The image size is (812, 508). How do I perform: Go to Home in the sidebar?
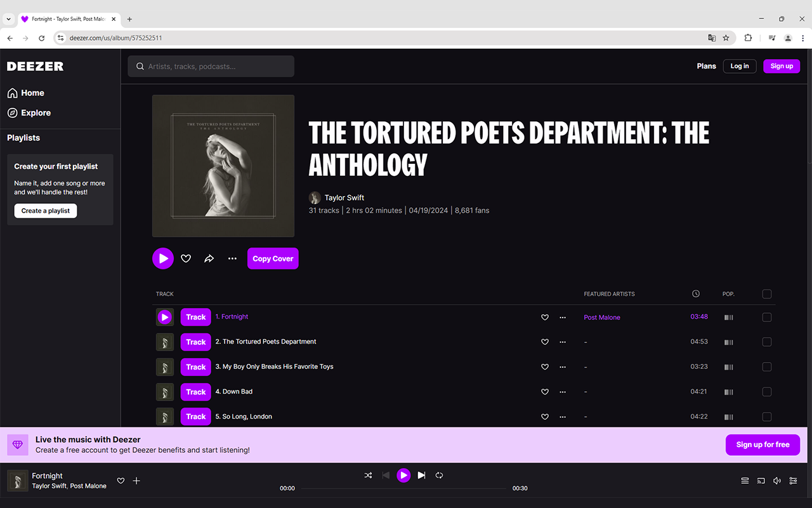[x=26, y=93]
